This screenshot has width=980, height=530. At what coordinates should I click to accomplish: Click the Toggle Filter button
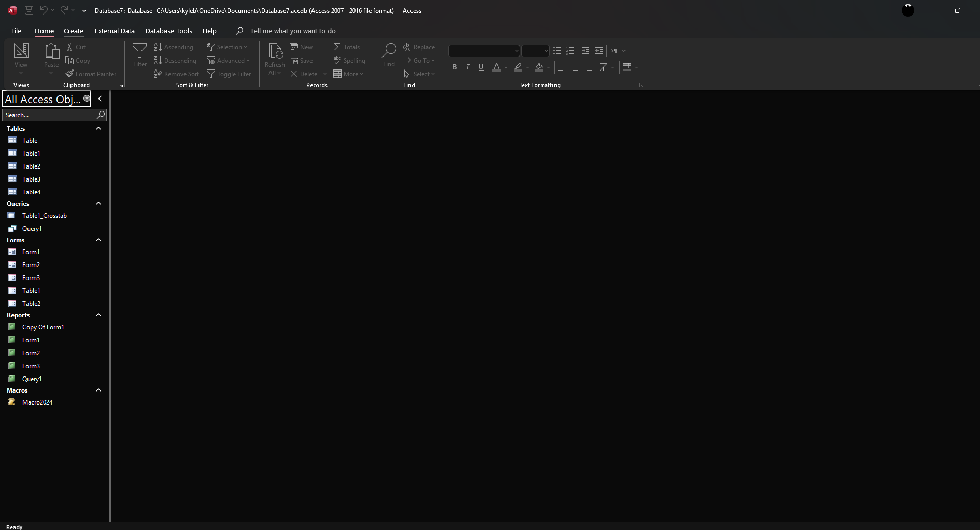click(x=229, y=74)
